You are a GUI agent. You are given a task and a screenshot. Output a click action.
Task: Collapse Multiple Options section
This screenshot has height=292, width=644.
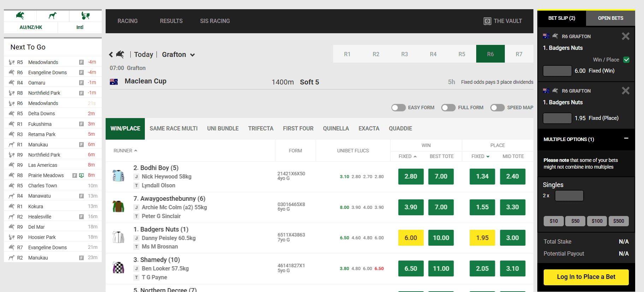(x=626, y=139)
